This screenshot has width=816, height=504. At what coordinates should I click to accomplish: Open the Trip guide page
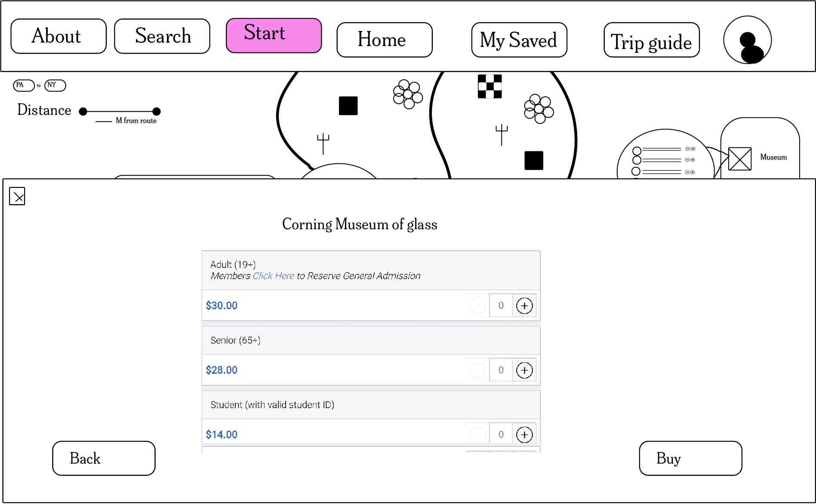pos(652,40)
